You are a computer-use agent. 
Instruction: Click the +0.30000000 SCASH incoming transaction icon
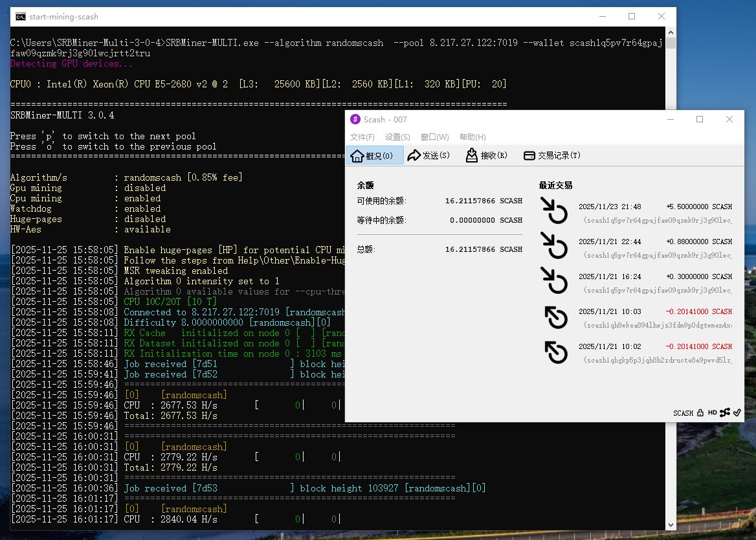[x=554, y=282]
